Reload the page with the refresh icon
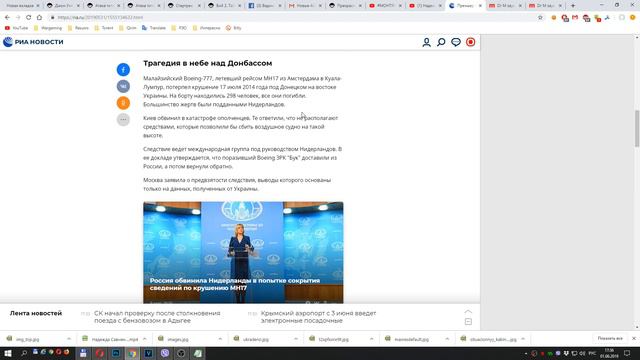Screen dimensions: 640x360 (x=29, y=18)
